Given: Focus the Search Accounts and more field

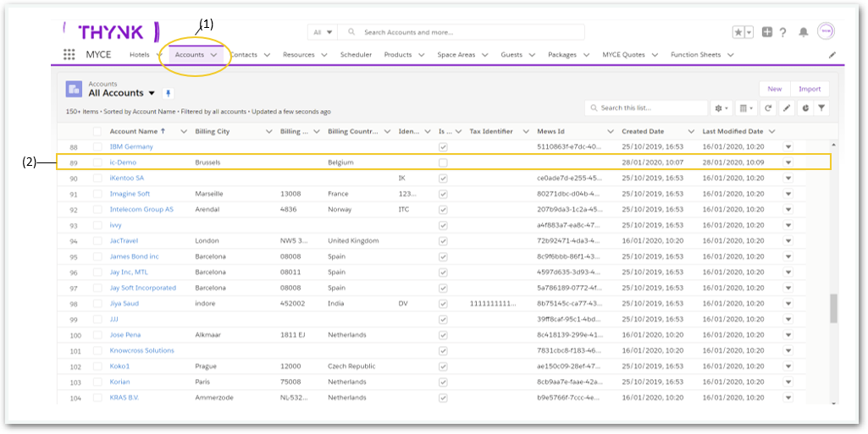Looking at the screenshot, I should click(461, 33).
